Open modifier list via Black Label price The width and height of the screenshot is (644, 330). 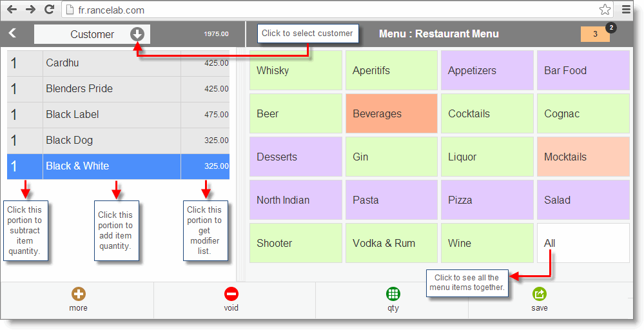tap(206, 115)
